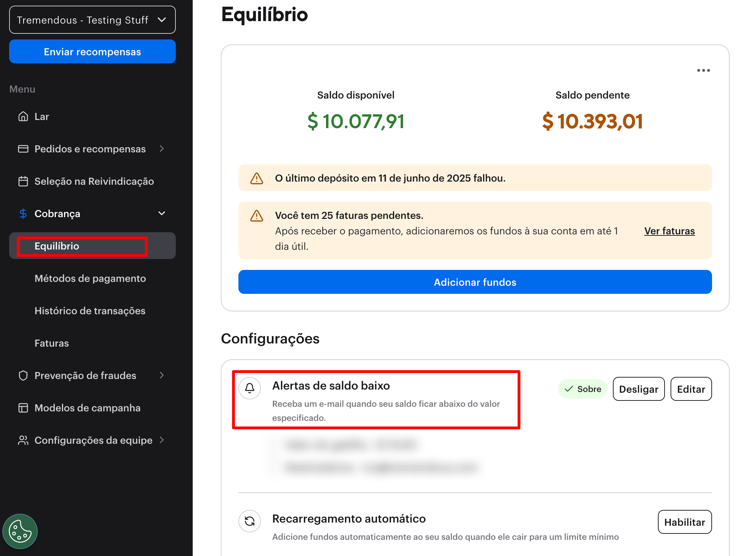
Task: Enable Recarregamento automático with Habilitar
Action: [x=684, y=522]
